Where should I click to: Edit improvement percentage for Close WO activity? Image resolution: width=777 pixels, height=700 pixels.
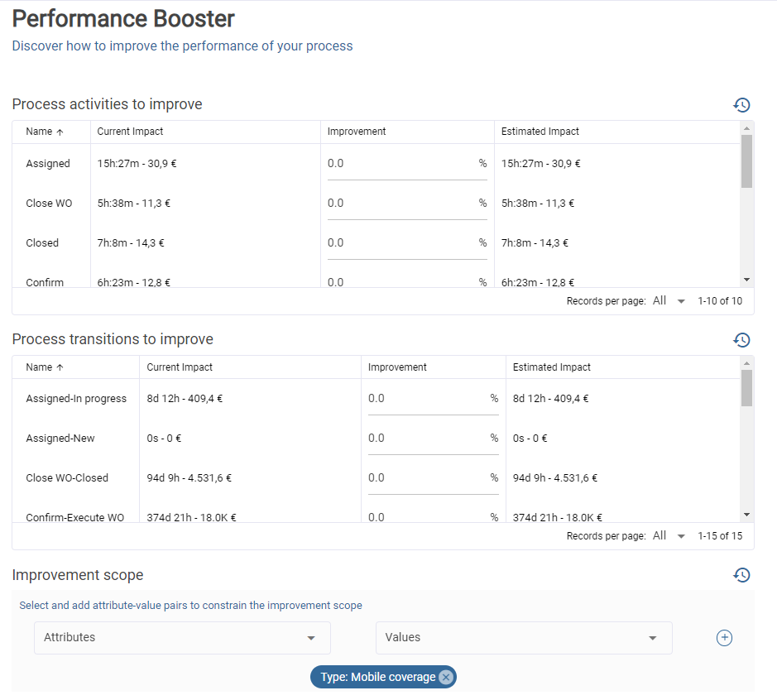pos(400,204)
